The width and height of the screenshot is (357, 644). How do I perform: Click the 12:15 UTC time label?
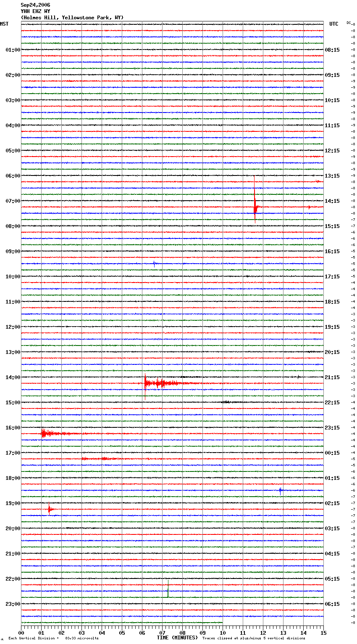(332, 151)
